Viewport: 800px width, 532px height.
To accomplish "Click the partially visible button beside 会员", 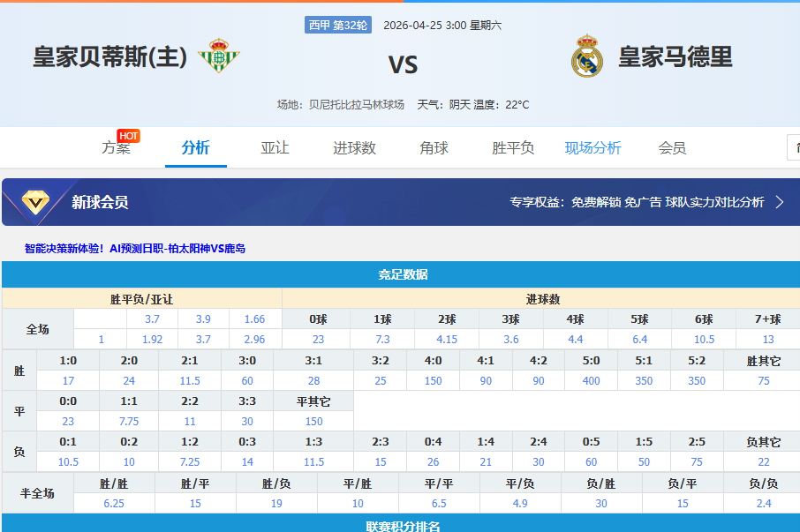I will click(794, 147).
